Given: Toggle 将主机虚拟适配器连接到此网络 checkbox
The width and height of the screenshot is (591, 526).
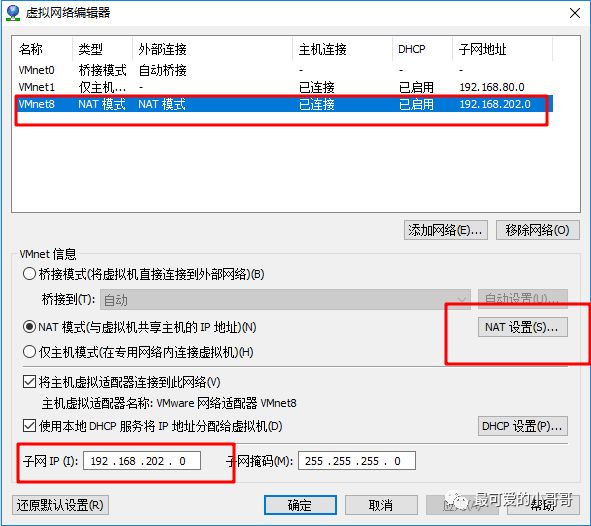Looking at the screenshot, I should pos(29,382).
